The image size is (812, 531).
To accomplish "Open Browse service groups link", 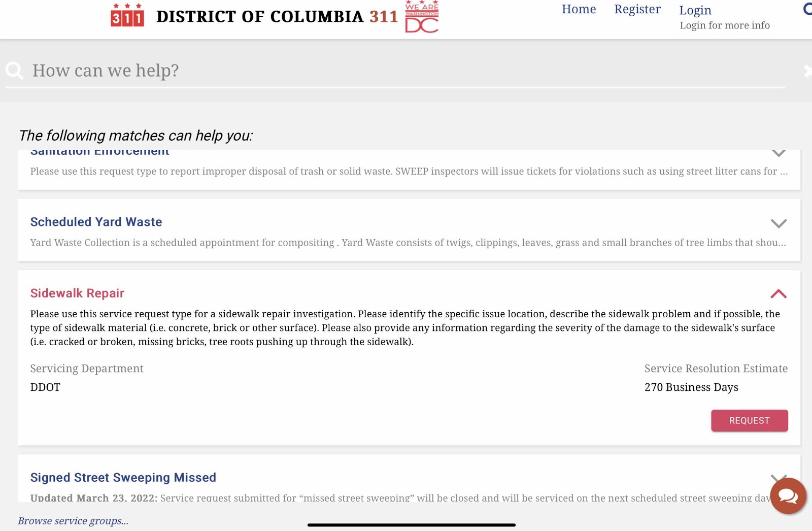I will (x=73, y=521).
